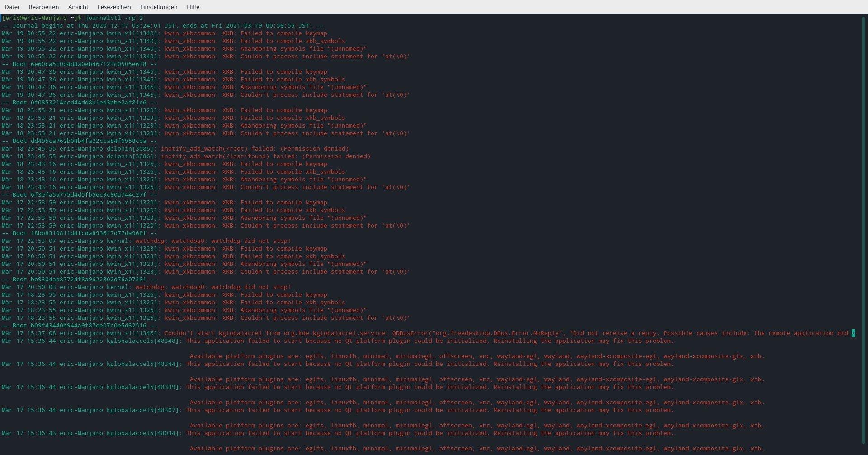868x455 pixels.
Task: Click boot ID b09f43440b944a9f87ee07c0e5d32516
Action: (89, 326)
